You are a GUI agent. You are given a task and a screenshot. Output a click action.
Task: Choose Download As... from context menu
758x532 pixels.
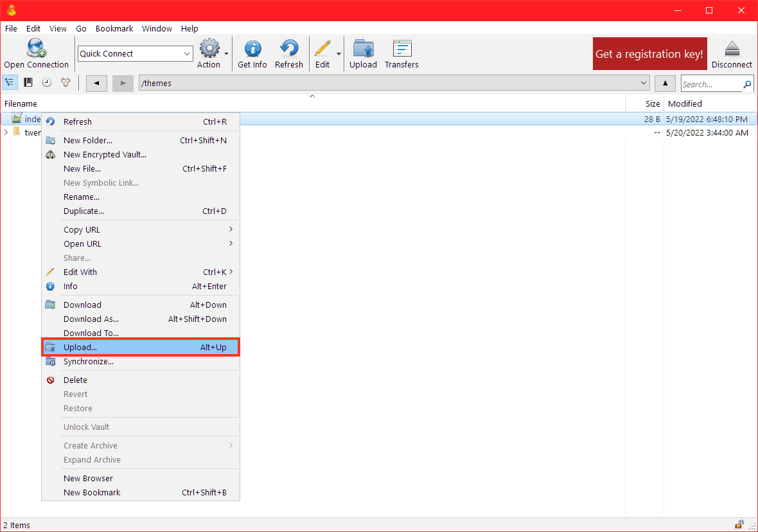pos(91,319)
